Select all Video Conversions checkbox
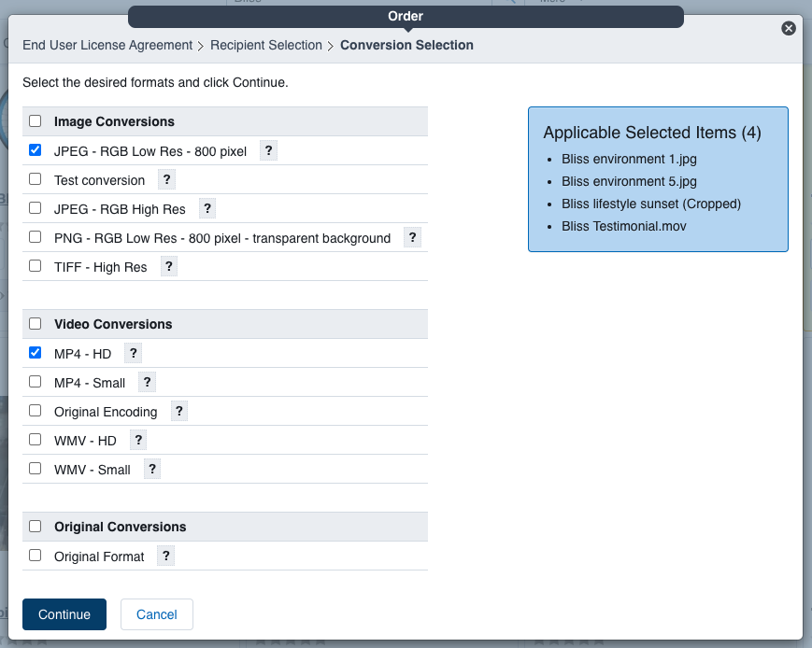 36,324
